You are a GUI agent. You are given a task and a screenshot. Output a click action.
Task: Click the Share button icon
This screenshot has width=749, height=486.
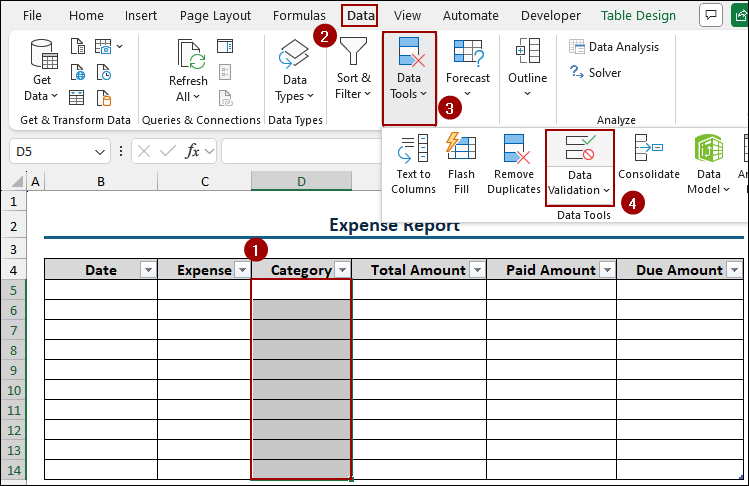click(x=740, y=15)
